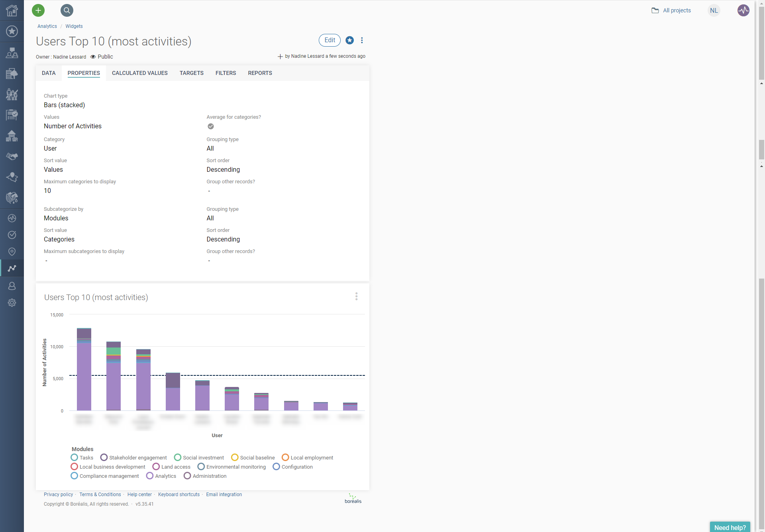Open the Privacy policy link
The height and width of the screenshot is (532, 765).
58,494
